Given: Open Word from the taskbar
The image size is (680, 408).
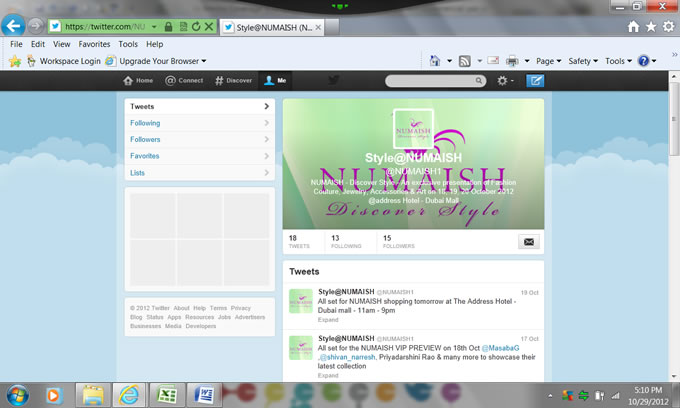Looking at the screenshot, I should 204,395.
